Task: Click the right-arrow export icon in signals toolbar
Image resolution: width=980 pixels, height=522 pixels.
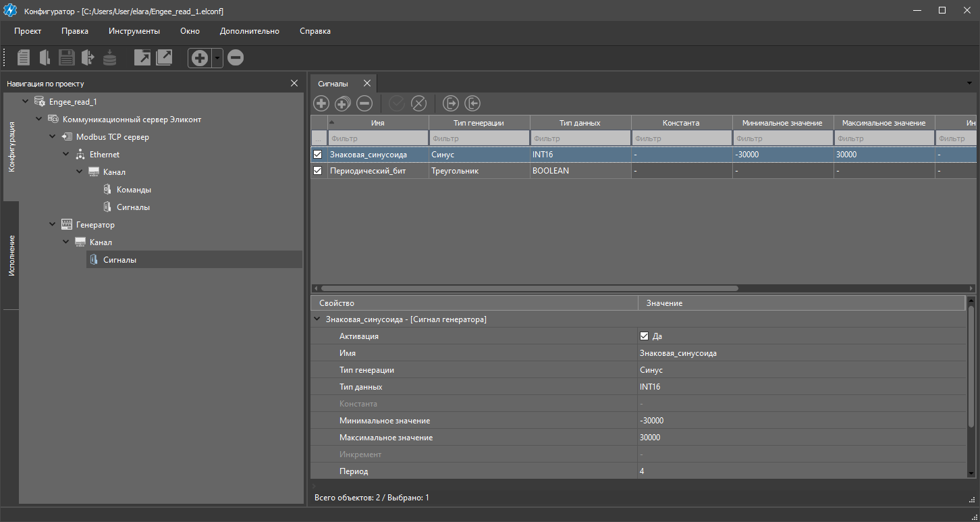Action: point(451,103)
